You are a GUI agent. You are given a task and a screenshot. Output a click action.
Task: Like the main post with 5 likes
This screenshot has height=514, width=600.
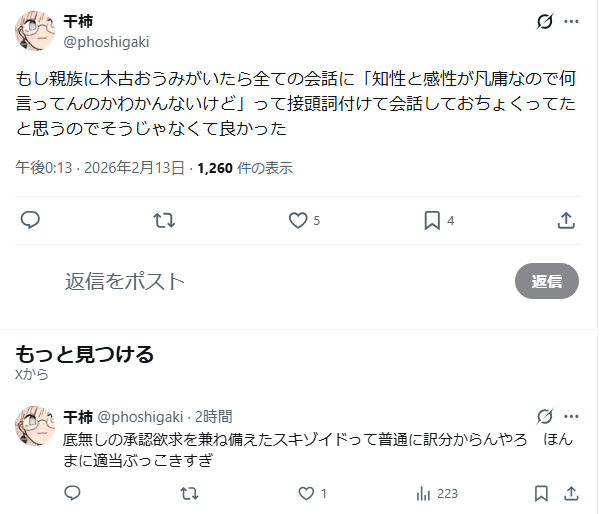(x=297, y=220)
